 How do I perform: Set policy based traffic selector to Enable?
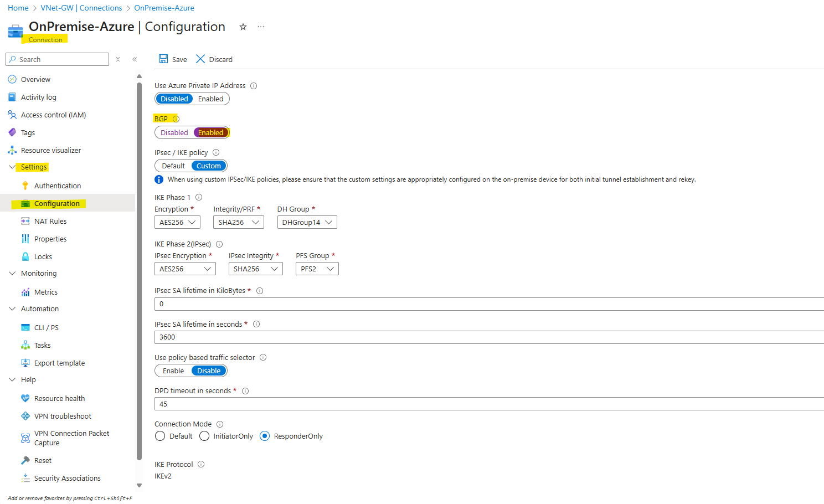[x=173, y=371]
